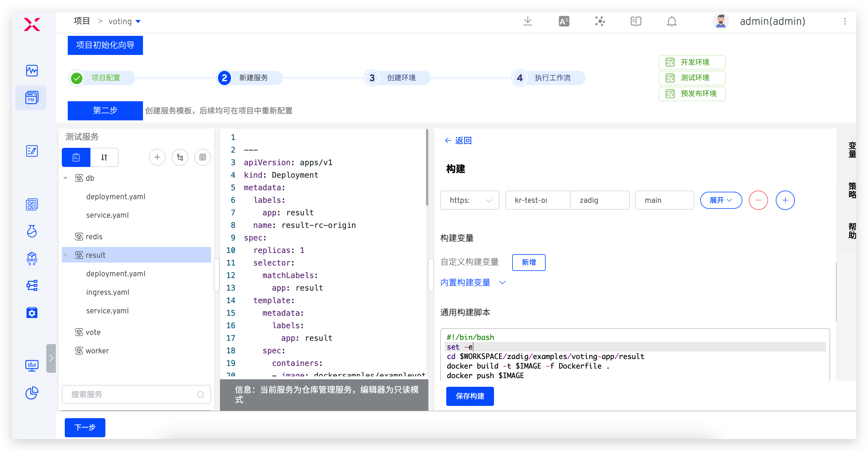
Task: Collapse the db service tree node
Action: click(65, 178)
